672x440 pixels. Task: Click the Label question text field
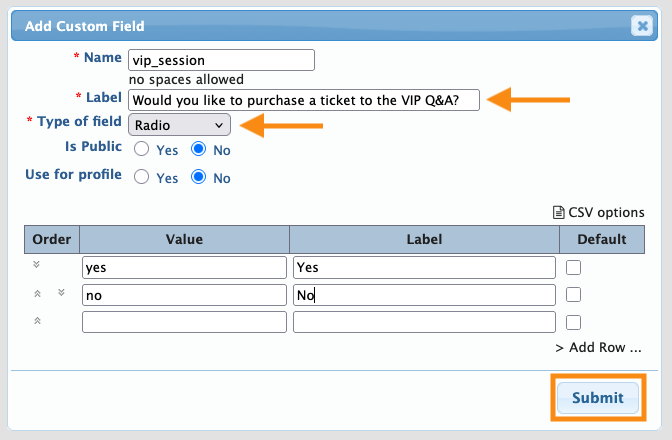pos(304,99)
